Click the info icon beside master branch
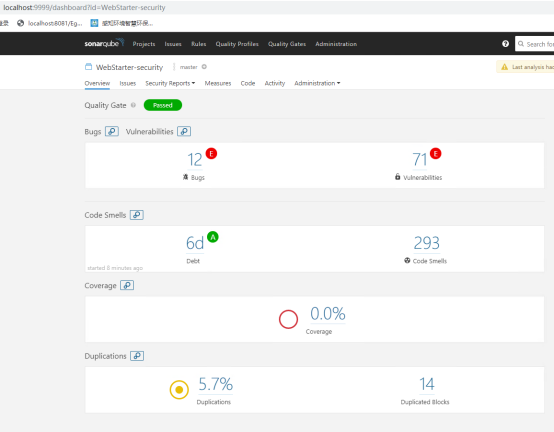Screen dimensions: 554x432 tap(204, 67)
